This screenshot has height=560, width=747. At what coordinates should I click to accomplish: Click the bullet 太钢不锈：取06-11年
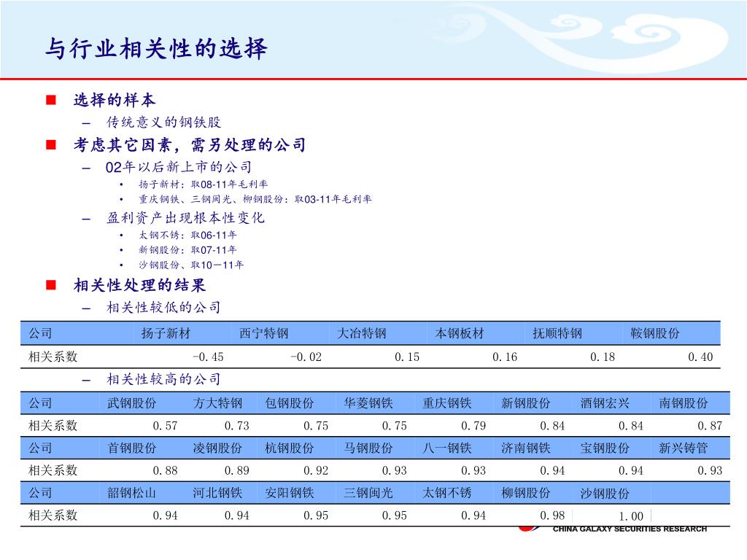(187, 235)
